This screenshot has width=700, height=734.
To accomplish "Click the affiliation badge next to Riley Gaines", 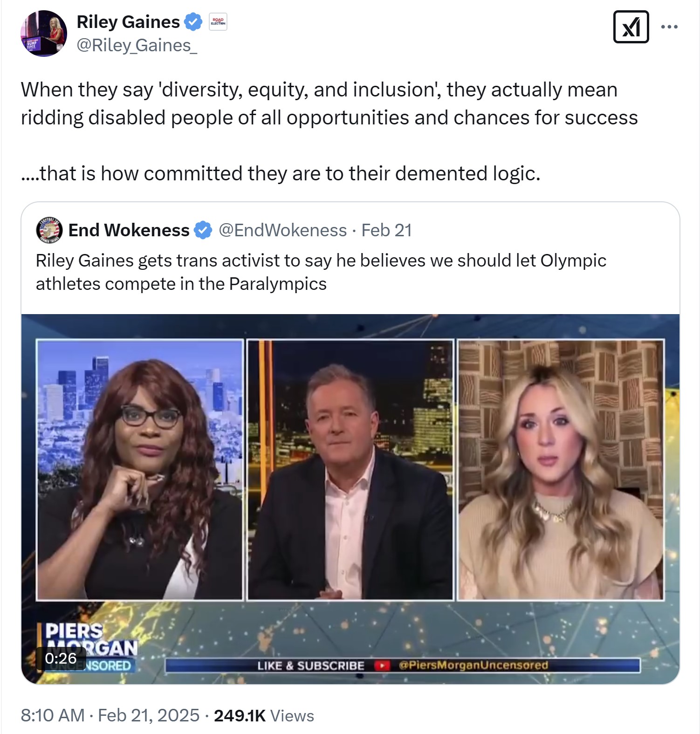I will (218, 22).
